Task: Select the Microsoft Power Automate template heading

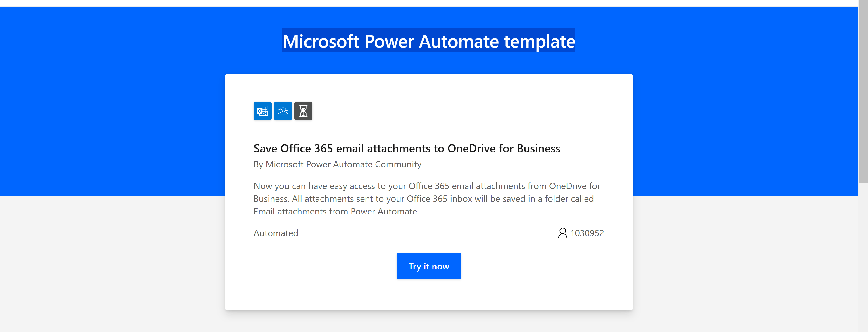Action: 429,41
